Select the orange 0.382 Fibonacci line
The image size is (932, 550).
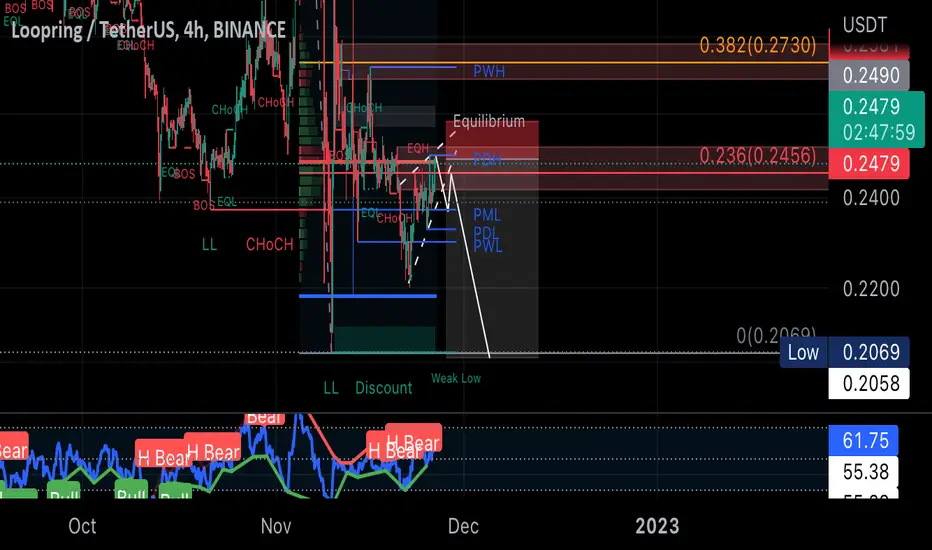tap(563, 62)
